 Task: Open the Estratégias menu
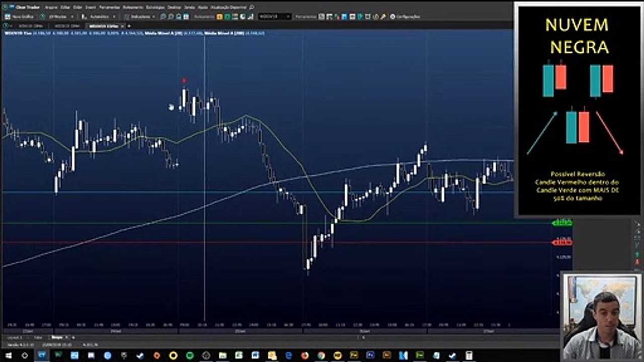[155, 8]
